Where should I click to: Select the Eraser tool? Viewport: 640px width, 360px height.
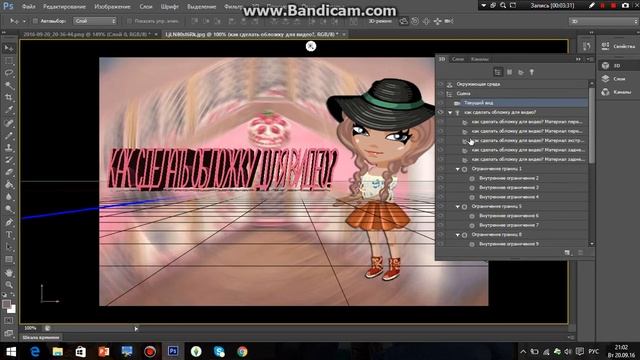coord(9,172)
